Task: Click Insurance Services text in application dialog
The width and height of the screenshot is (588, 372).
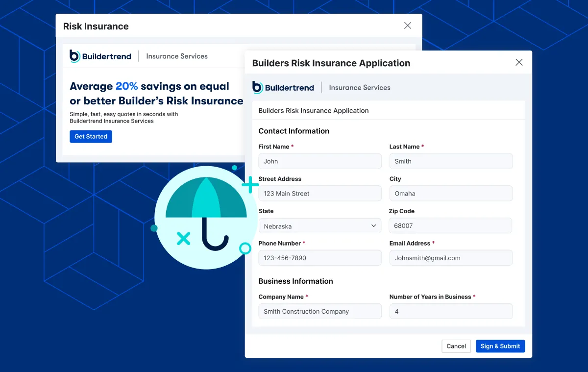Action: pyautogui.click(x=360, y=88)
